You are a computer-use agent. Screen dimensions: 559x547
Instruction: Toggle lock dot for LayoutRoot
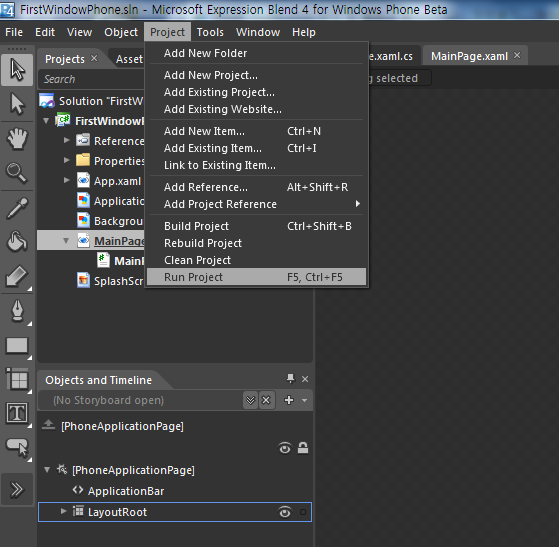click(x=303, y=512)
